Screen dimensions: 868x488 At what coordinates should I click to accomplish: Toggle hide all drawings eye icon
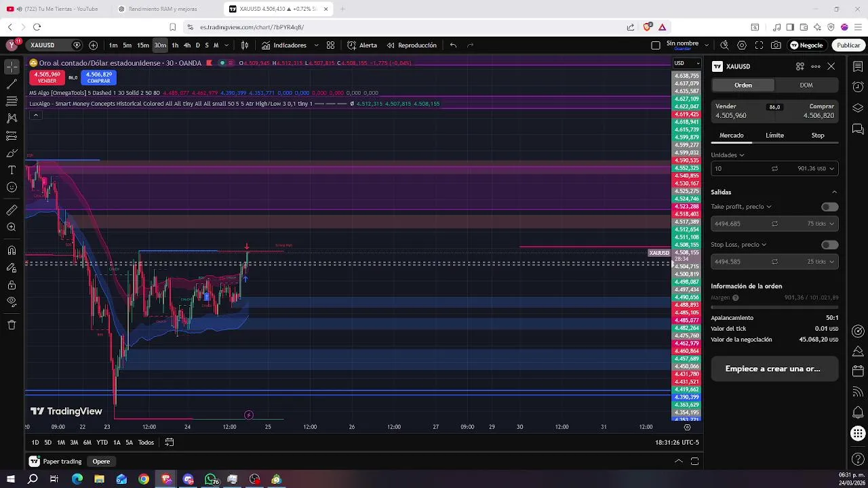point(12,302)
